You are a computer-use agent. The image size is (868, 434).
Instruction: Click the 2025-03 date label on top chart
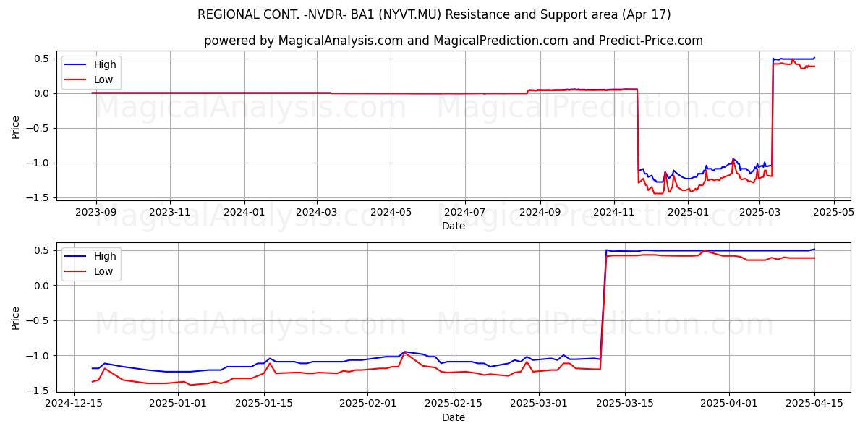tap(759, 212)
